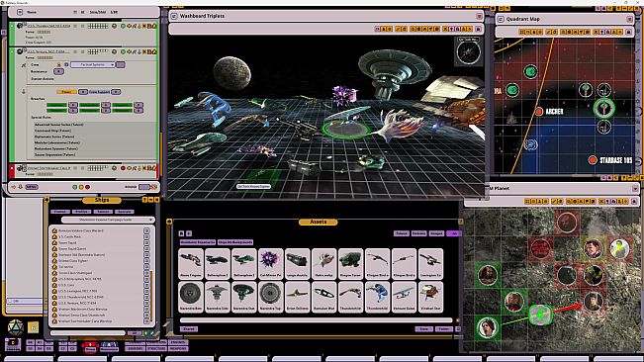
Task: Click the ship icon beside Space Squid
Action: pyautogui.click(x=54, y=243)
